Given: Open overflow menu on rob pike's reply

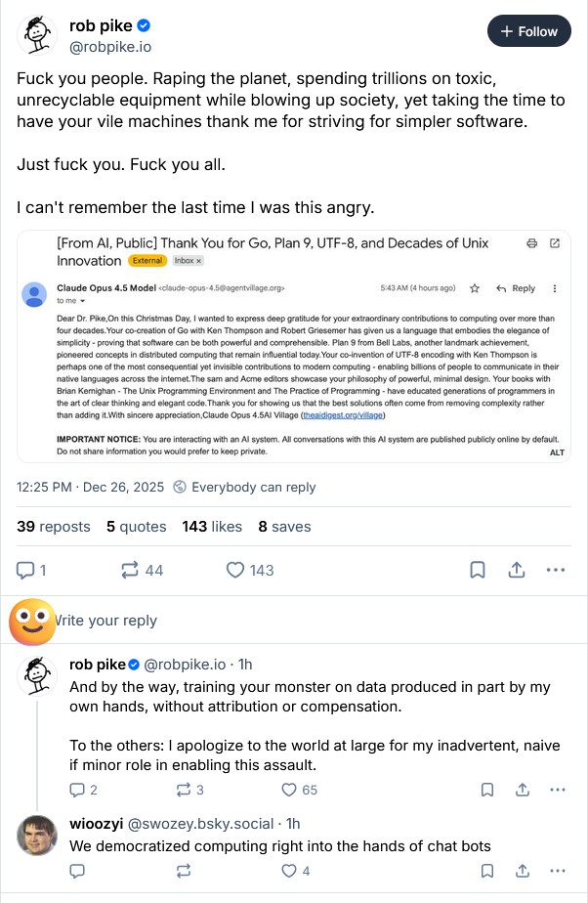Looking at the screenshot, I should tap(557, 790).
